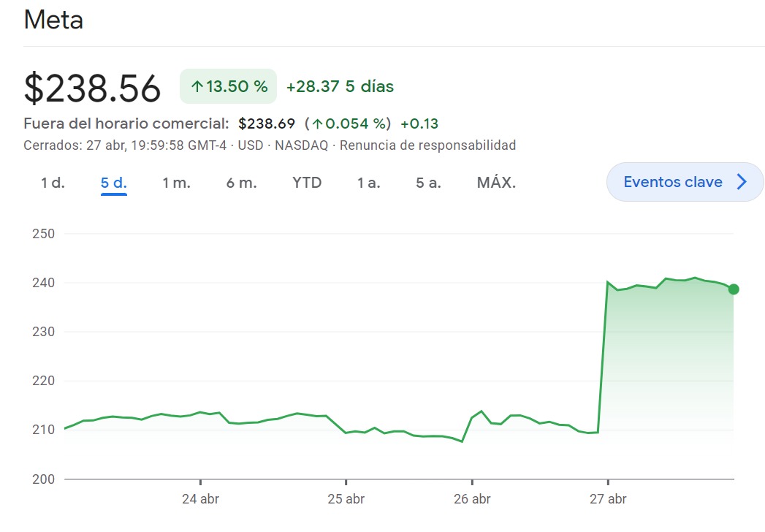Click the 27 abr axis label
Viewport: 765px width, 532px height.
tap(608, 499)
